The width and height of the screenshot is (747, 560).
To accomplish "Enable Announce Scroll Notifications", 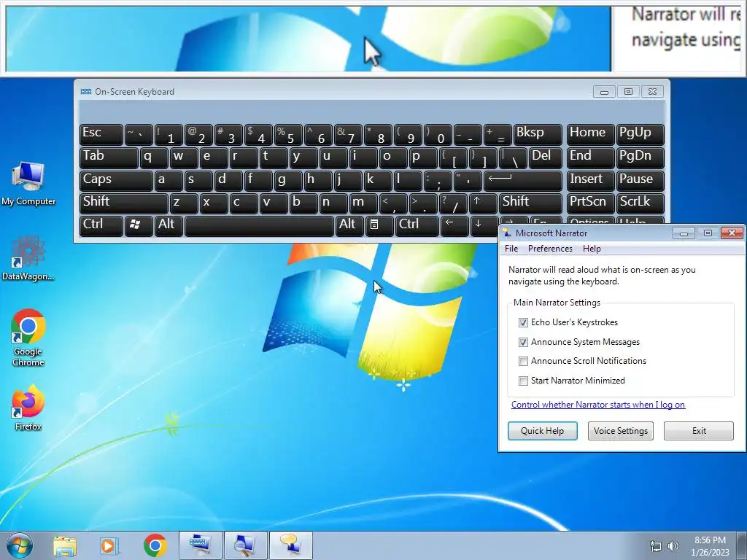I will pyautogui.click(x=523, y=361).
